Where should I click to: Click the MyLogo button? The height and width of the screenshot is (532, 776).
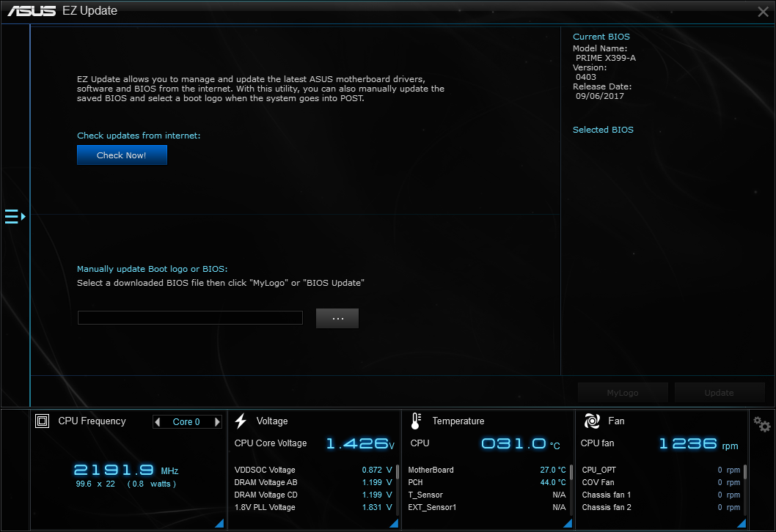pyautogui.click(x=623, y=393)
